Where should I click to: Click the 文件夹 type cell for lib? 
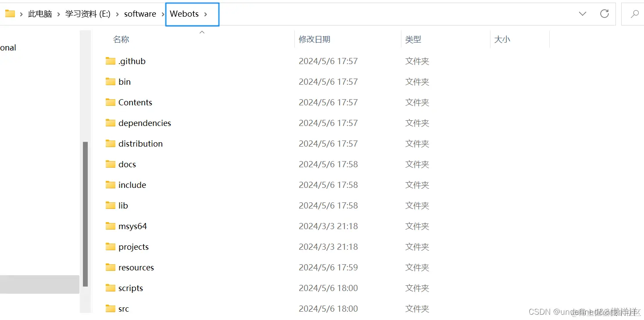click(x=417, y=205)
